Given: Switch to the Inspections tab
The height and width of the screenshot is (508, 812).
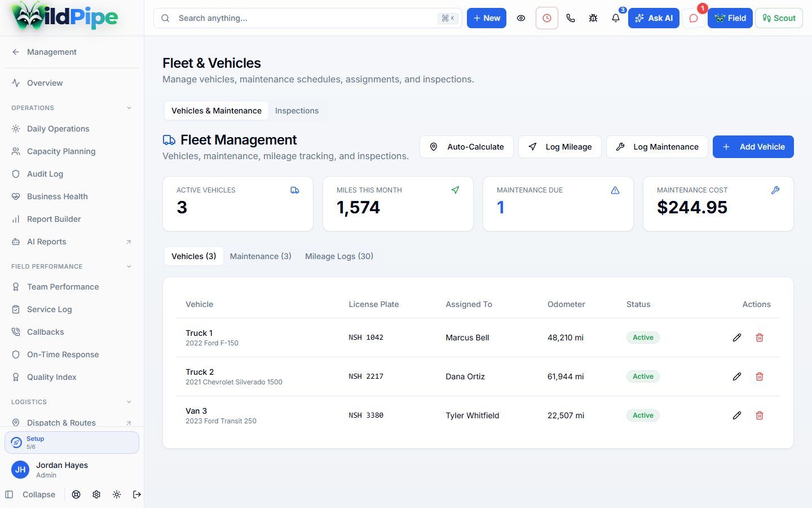Looking at the screenshot, I should pos(297,111).
